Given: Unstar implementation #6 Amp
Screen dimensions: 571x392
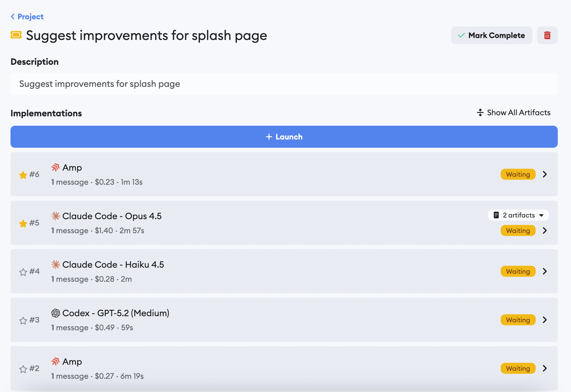Looking at the screenshot, I should (23, 174).
